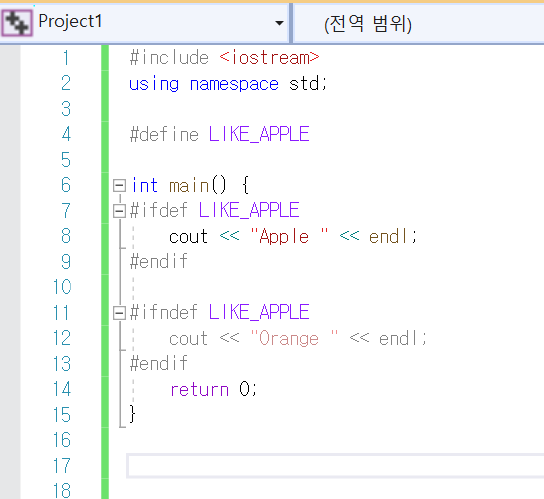Screen dimensions: 544x499
Task: Click the 'std' identifier on line 2
Action: (304, 84)
